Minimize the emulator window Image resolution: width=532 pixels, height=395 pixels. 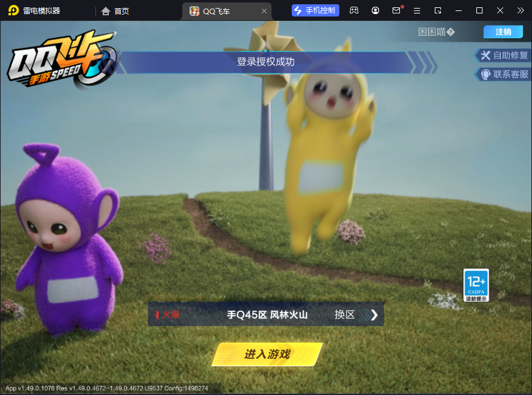[459, 10]
